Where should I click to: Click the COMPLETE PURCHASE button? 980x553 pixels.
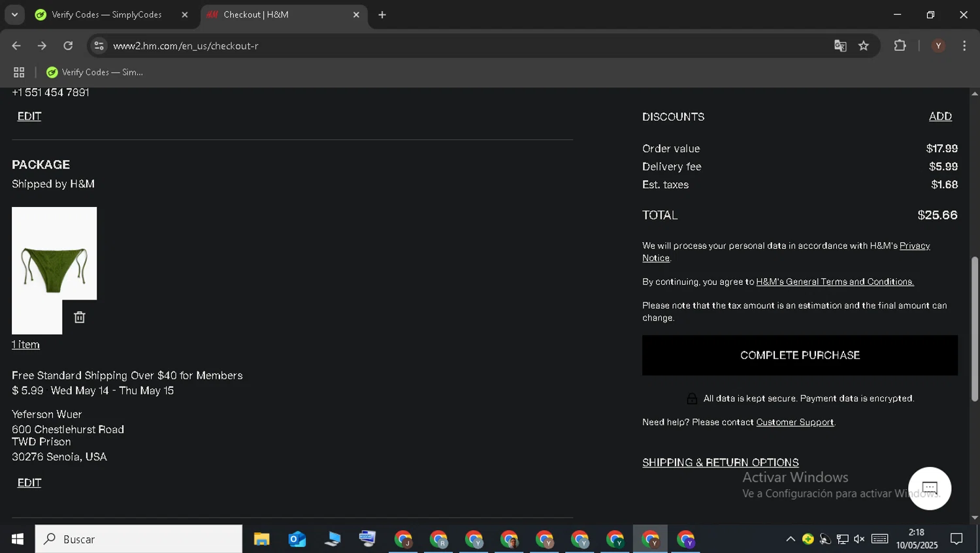click(x=800, y=355)
